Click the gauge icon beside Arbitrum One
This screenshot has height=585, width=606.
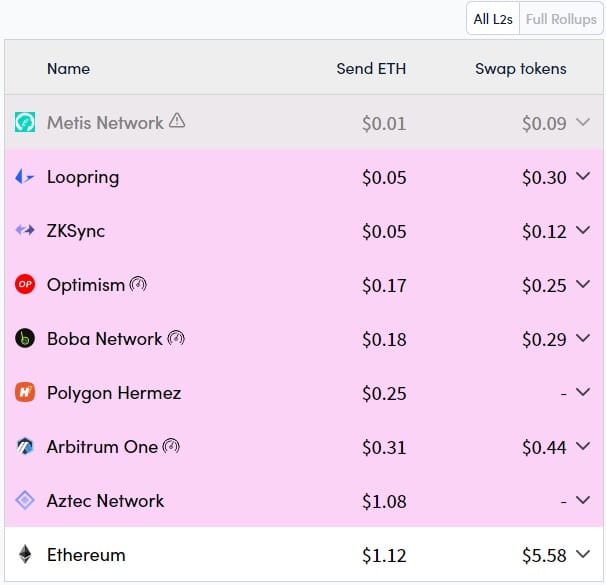click(171, 446)
